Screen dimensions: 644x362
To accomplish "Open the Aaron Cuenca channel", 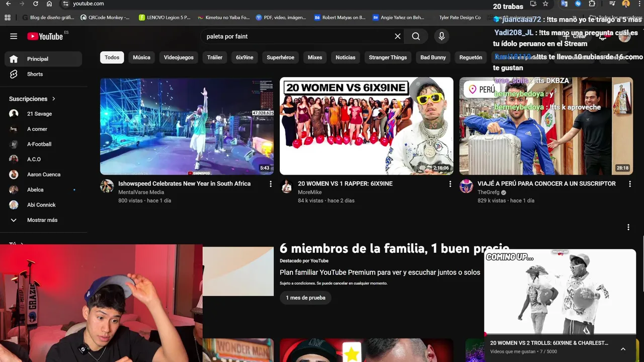I will click(43, 174).
